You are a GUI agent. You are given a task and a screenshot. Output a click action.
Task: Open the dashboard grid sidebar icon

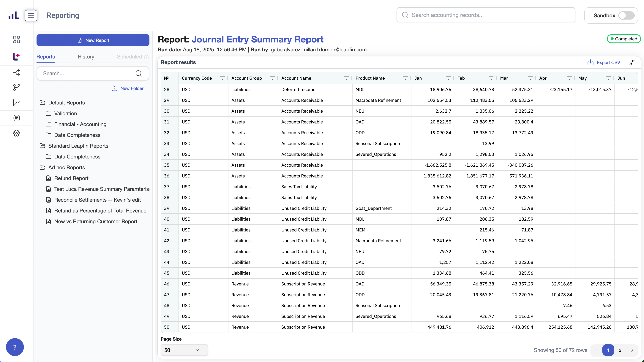pos(17,39)
